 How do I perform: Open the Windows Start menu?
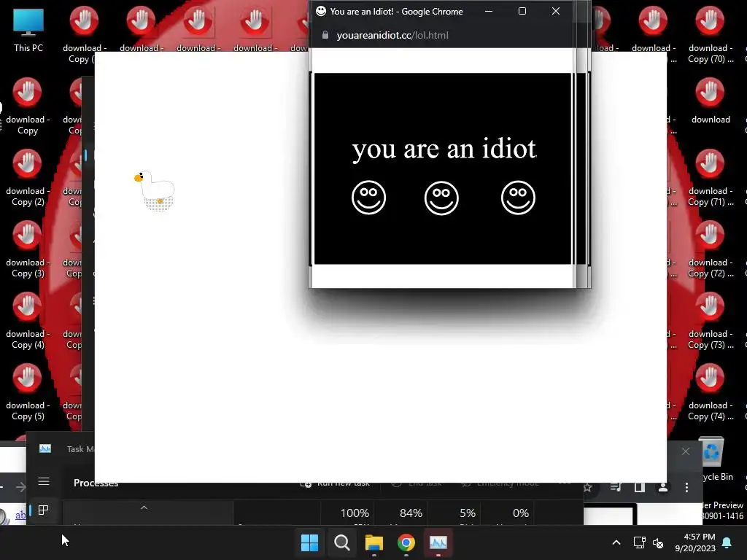(x=309, y=542)
